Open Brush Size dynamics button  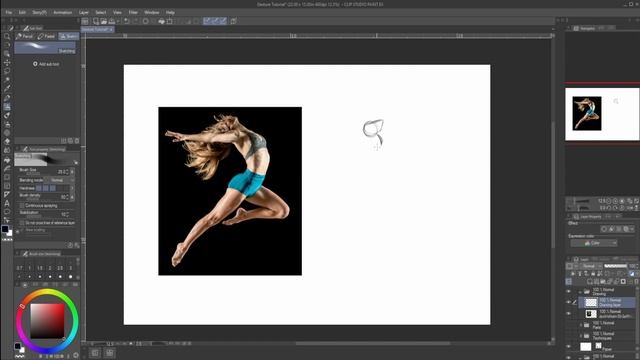(72, 172)
